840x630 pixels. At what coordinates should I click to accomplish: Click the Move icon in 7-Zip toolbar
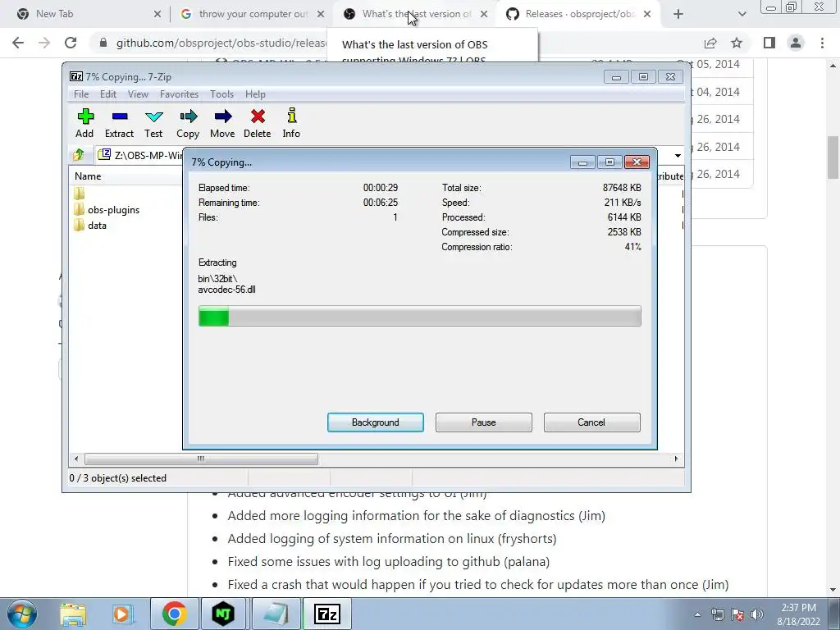point(223,116)
